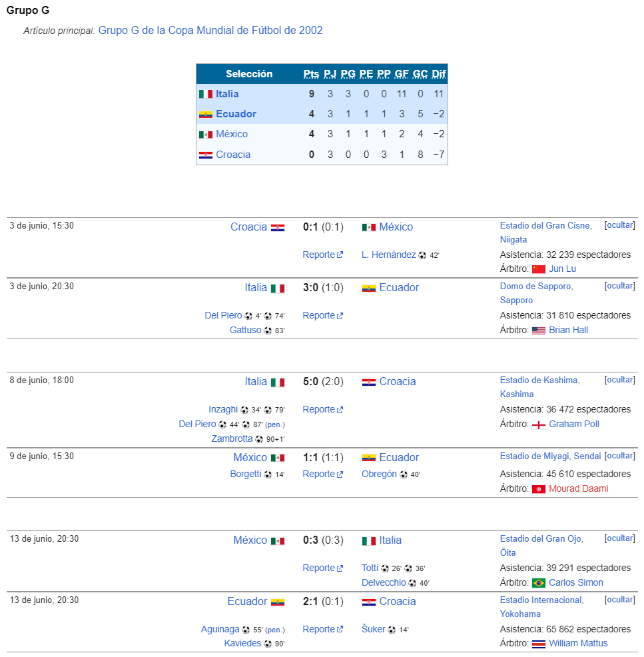Collapse the Ecuador vs Croacia match box

click(620, 600)
